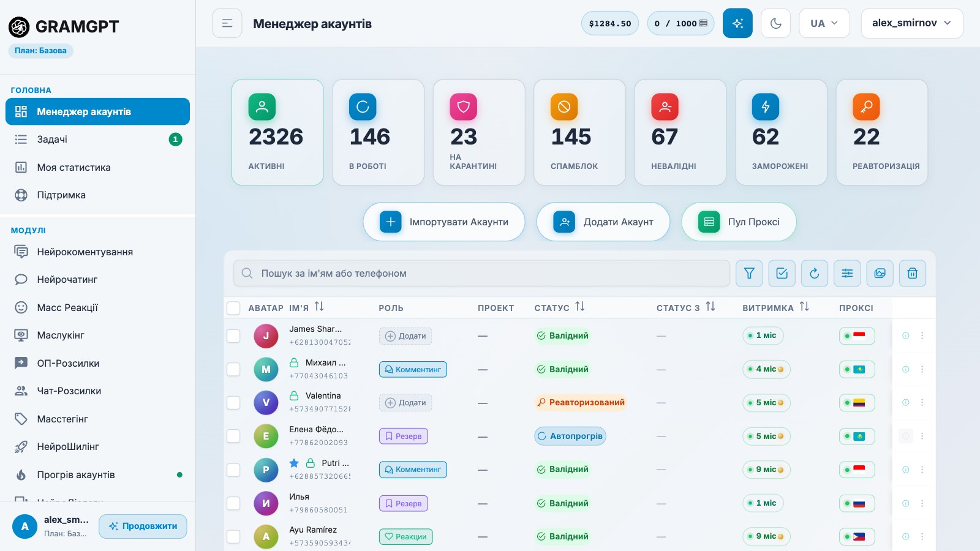Image resolution: width=980 pixels, height=551 pixels.
Task: Click the $1284.50 balance badge
Action: 609,23
